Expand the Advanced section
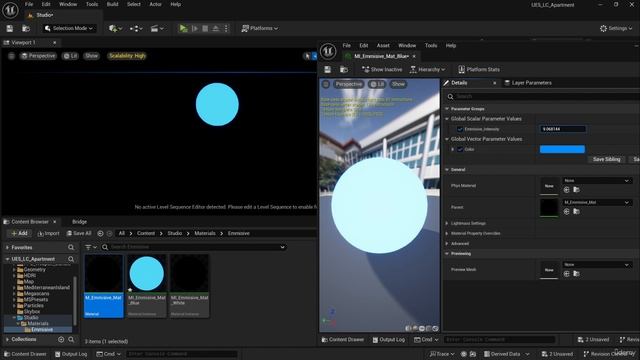Screen dimensions: 640x360 point(447,244)
